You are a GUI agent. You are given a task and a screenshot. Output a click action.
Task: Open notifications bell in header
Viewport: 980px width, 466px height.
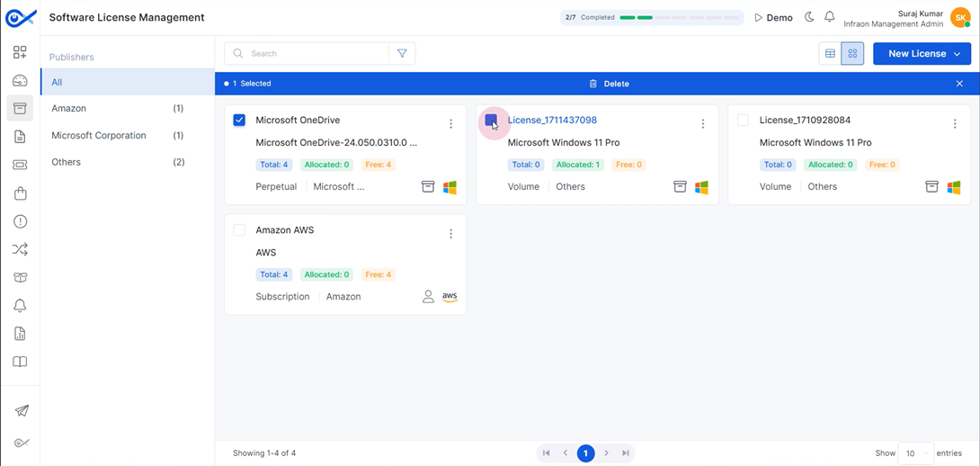coord(830,17)
